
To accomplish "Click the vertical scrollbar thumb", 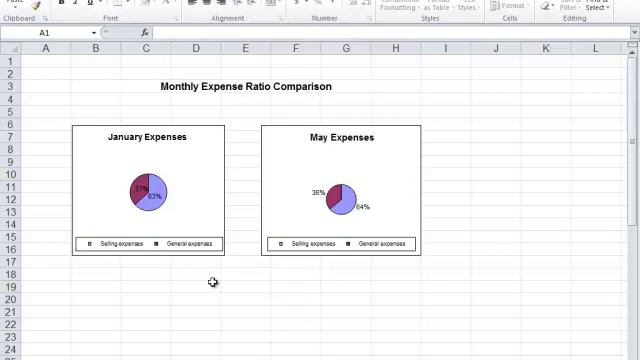I will (x=632, y=141).
